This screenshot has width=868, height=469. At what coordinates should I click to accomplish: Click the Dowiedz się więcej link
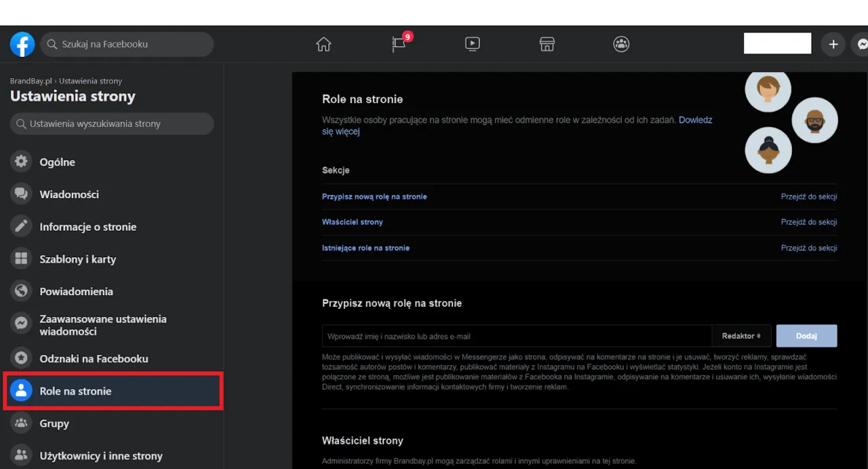pos(695,120)
